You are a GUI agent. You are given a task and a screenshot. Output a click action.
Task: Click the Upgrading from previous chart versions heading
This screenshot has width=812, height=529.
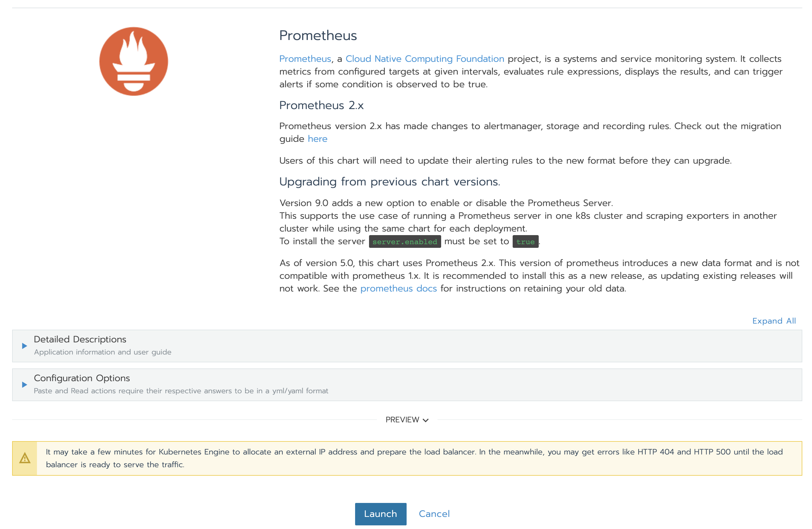click(390, 182)
